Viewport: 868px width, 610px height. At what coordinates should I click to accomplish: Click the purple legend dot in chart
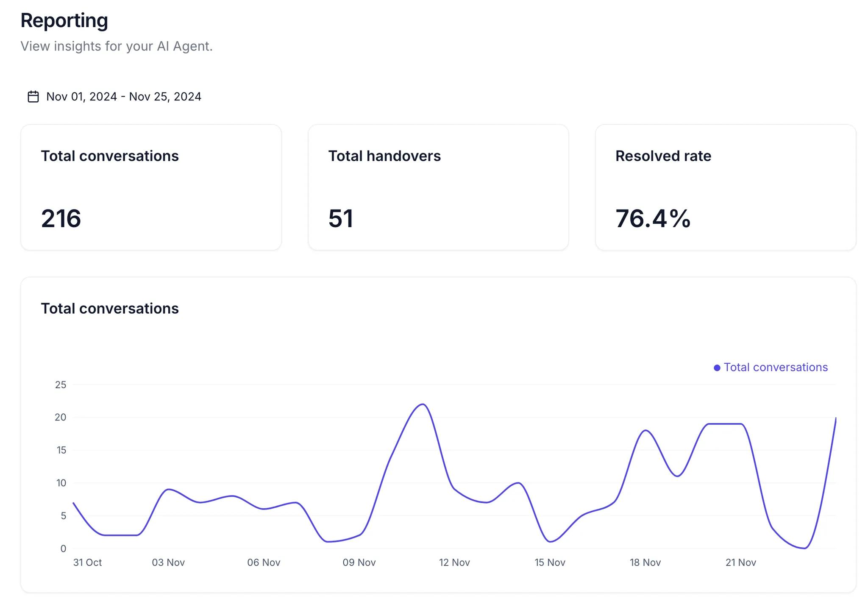(717, 368)
